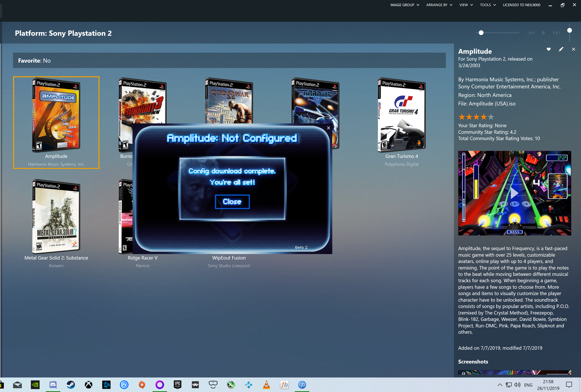581x392 pixels.
Task: Skip to previous music track
Action: (x=531, y=33)
